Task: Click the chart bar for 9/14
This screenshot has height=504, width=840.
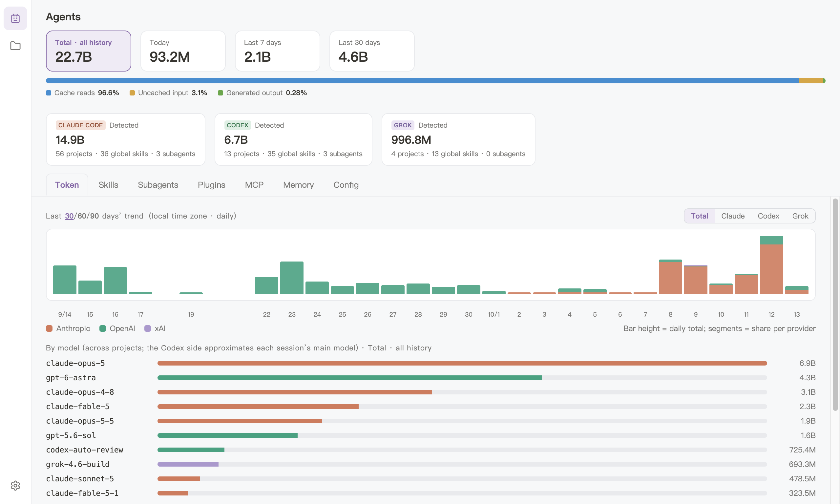Action: click(65, 280)
